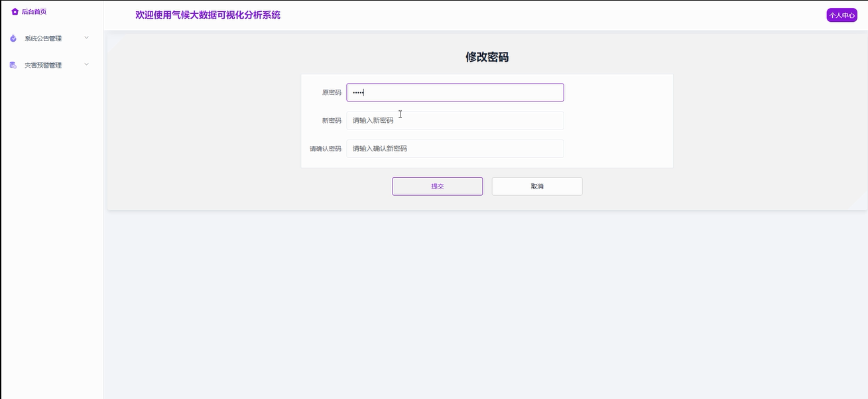Submit the form with 提交
This screenshot has height=399, width=868.
click(x=438, y=187)
